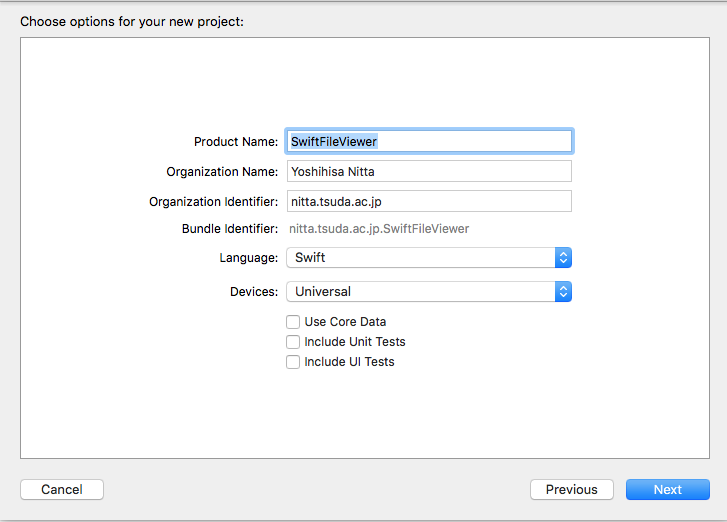Click the "Use Core Data" label text
This screenshot has height=522, width=727.
tap(345, 322)
